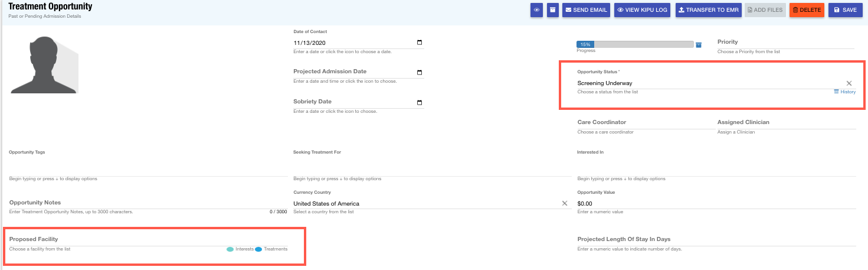Open status History link

(x=845, y=92)
